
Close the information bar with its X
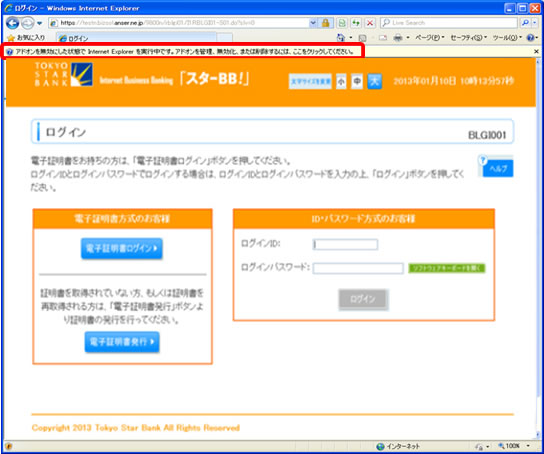tap(536, 51)
